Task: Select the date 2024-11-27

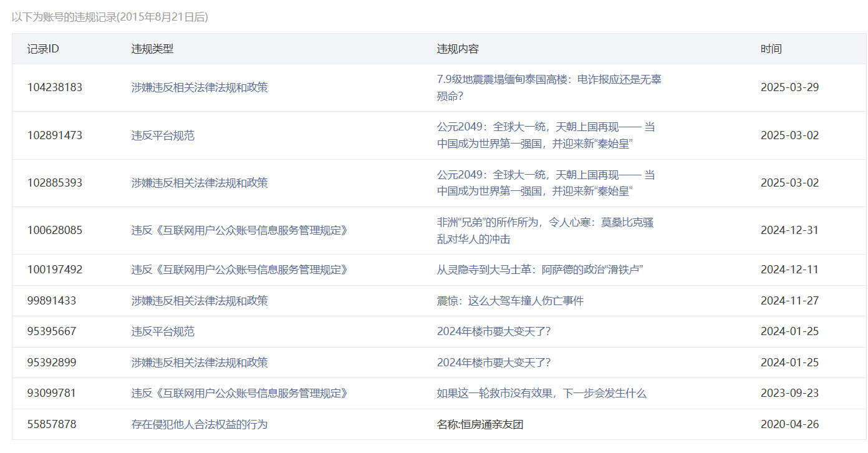Action: point(790,301)
